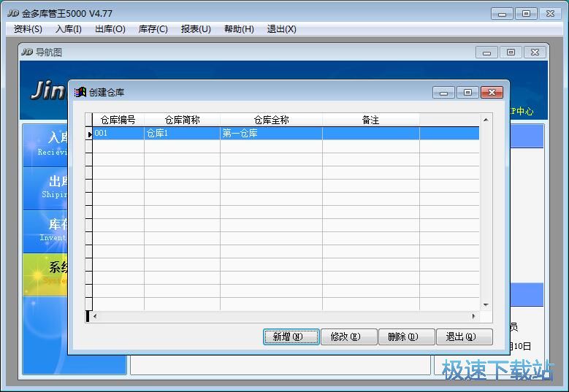Click the 仓库编号 column header
The width and height of the screenshot is (569, 392).
(x=118, y=120)
